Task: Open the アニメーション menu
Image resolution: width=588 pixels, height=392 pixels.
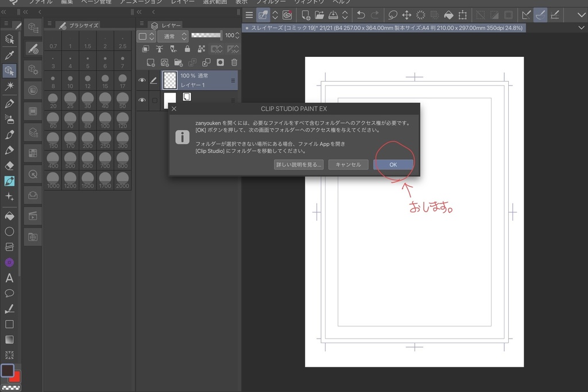Action: [x=141, y=2]
